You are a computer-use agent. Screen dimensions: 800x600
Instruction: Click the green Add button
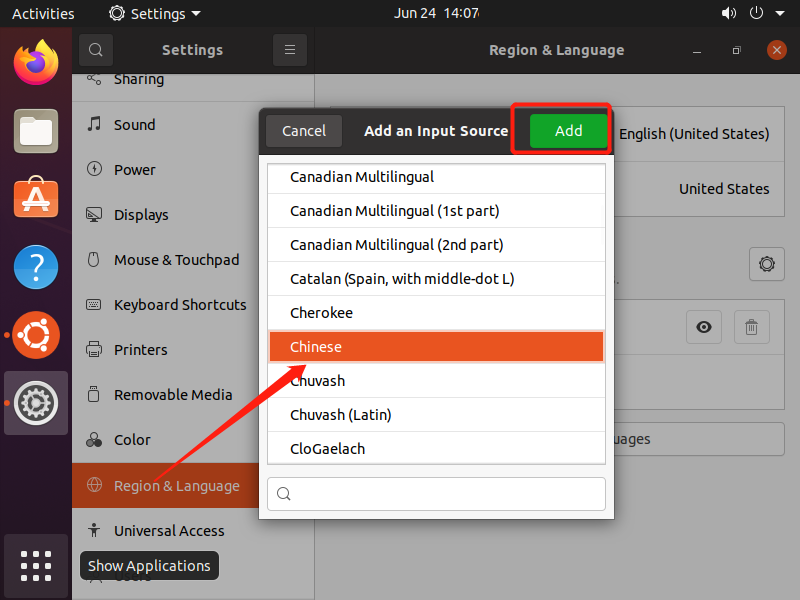568,131
